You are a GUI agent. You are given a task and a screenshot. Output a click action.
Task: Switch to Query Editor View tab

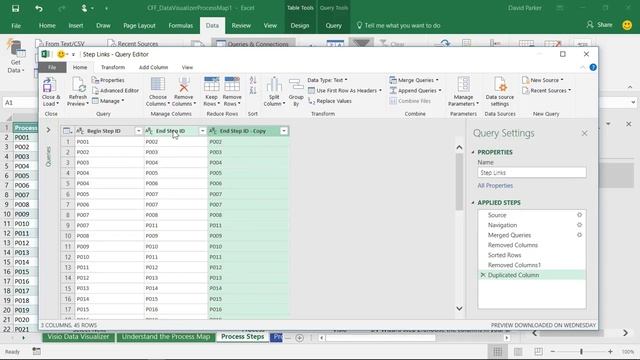pyautogui.click(x=187, y=67)
